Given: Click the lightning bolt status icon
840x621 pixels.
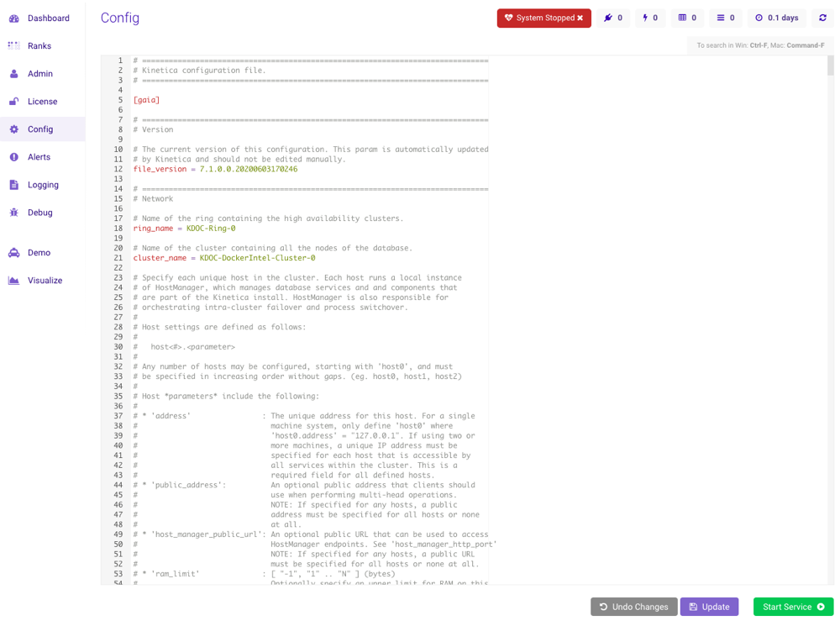Looking at the screenshot, I should pos(645,18).
